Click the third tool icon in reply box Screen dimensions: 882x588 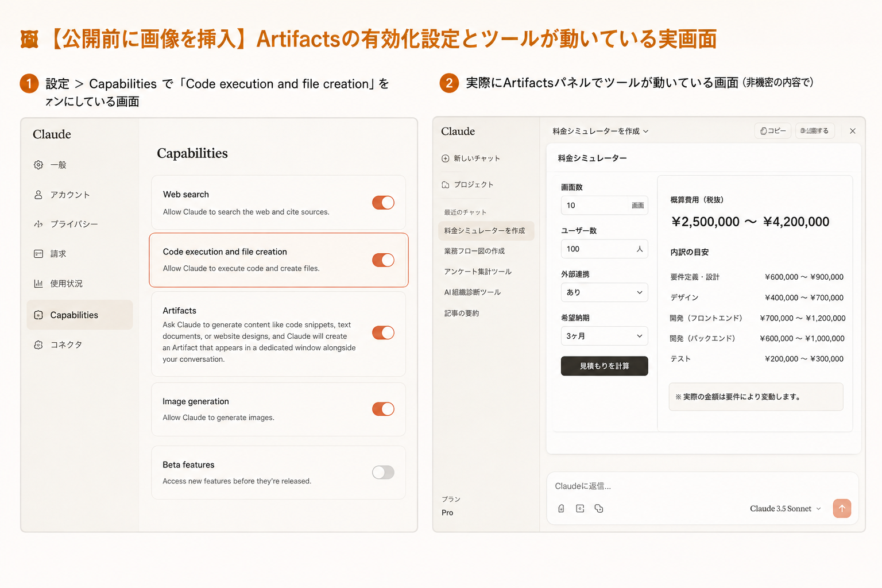599,508
